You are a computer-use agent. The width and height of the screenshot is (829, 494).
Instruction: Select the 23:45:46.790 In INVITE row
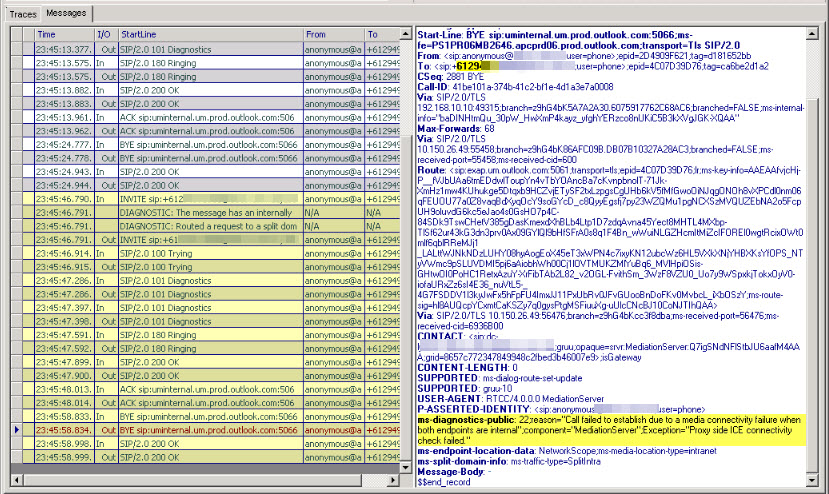tap(206, 199)
